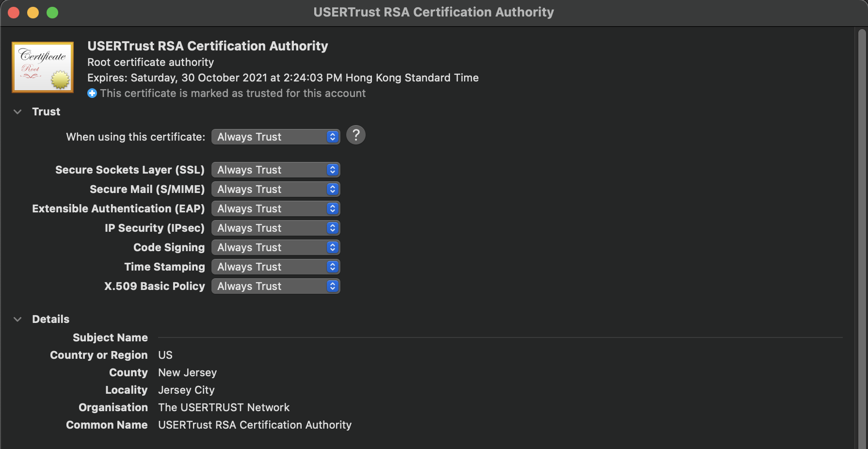Screen dimensions: 868x449
Task: Click the 'Details' section heading
Action: tap(50, 319)
